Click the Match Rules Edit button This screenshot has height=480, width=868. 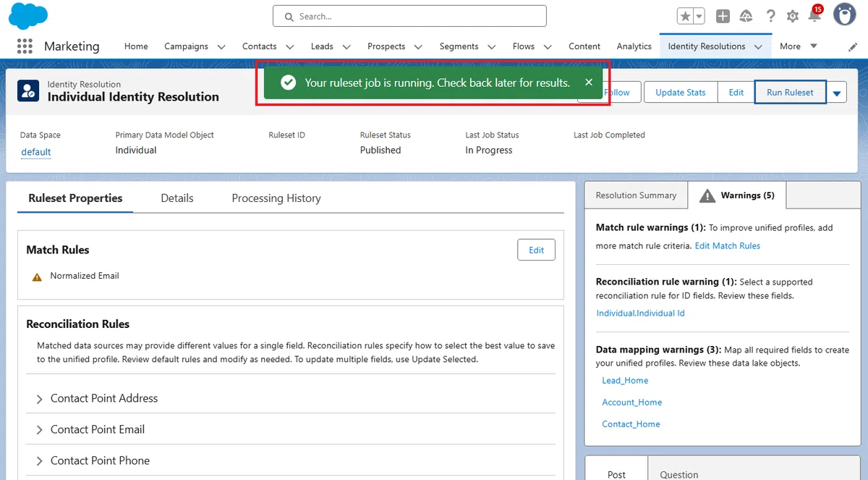click(x=536, y=250)
